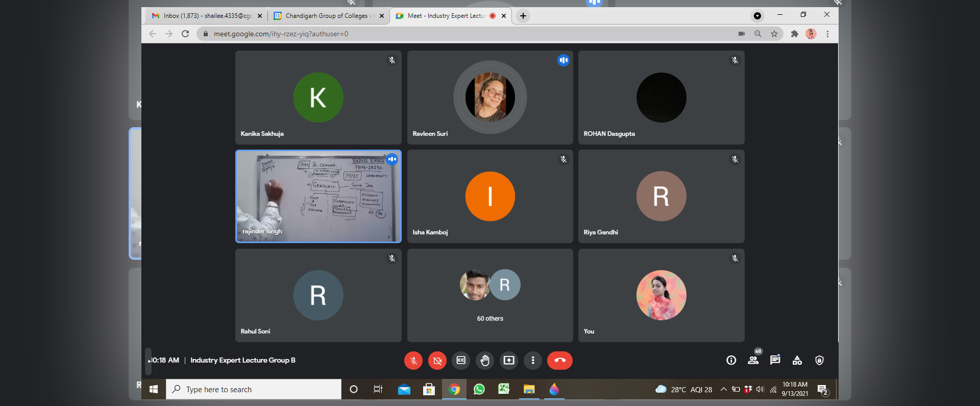Open the Chrome profile avatar
This screenshot has height=406, width=980.
click(x=811, y=34)
